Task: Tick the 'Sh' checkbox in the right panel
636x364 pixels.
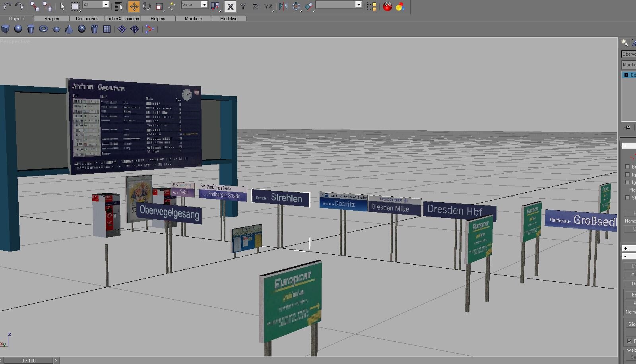Action: 628,197
